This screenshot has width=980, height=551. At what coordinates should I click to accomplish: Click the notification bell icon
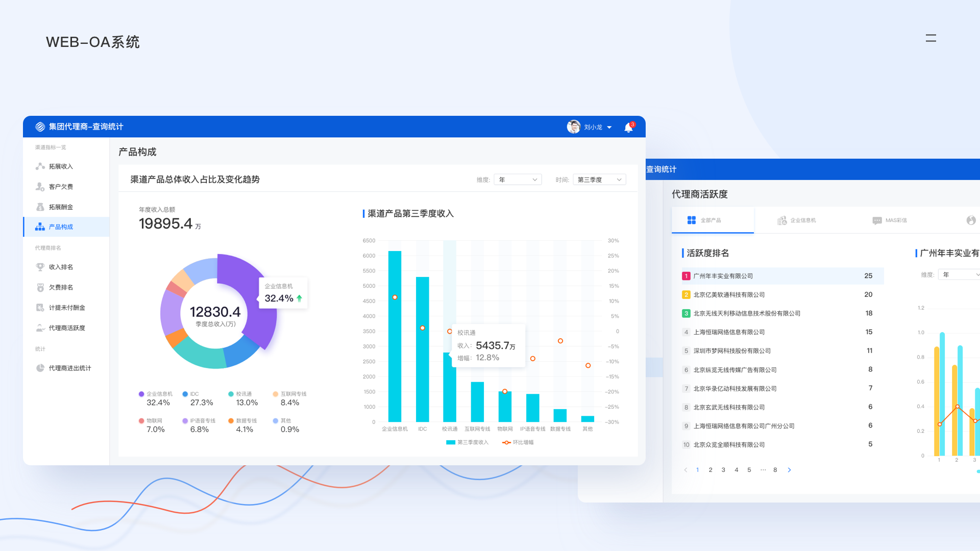[x=628, y=128]
